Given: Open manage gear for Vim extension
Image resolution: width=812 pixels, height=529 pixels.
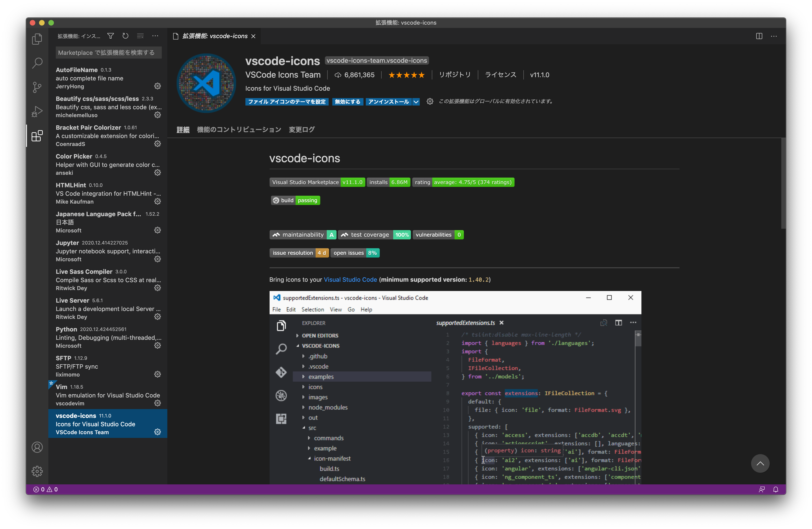Looking at the screenshot, I should [157, 403].
